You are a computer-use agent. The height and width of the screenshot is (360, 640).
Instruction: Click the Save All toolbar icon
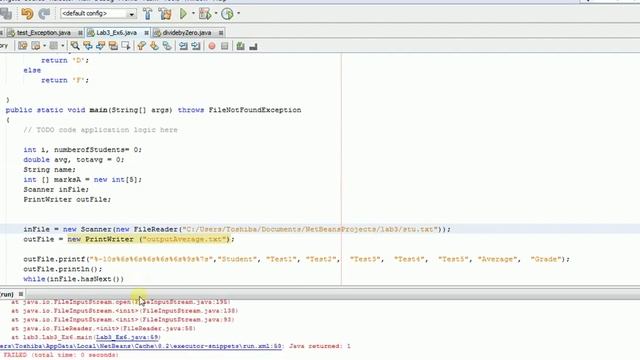(x=5, y=13)
